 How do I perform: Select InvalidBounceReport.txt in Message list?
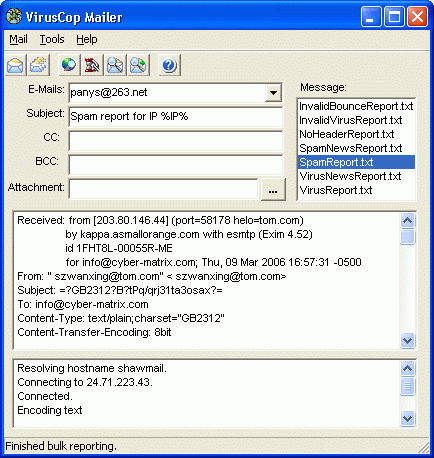(356, 106)
